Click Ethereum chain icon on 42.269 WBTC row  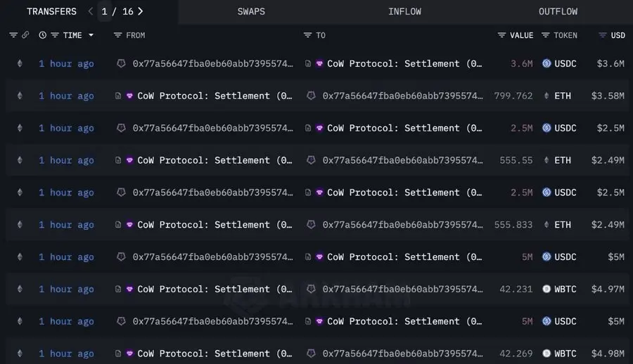pyautogui.click(x=20, y=353)
